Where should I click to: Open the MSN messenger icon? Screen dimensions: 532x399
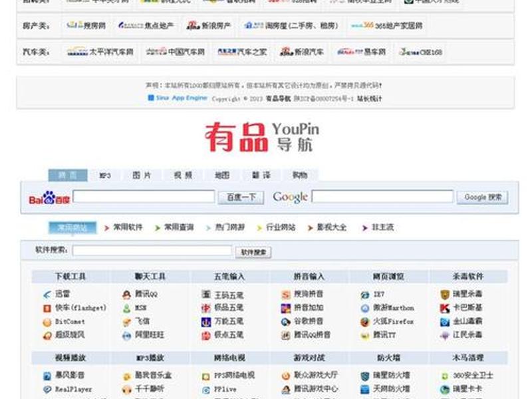(126, 309)
